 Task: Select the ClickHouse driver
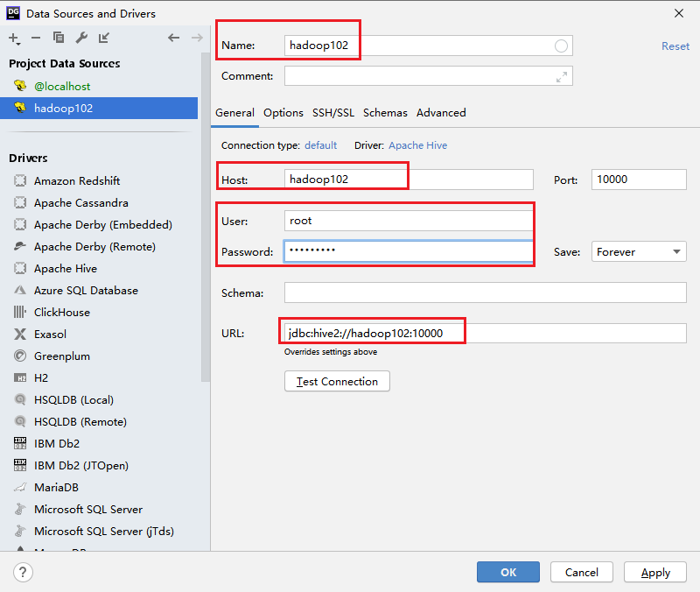(99, 313)
